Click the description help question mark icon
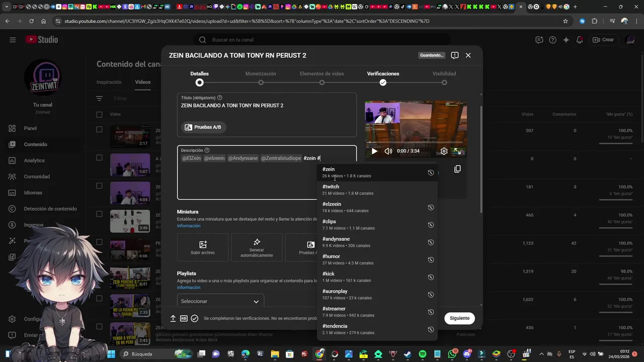This screenshot has width=644, height=362. click(x=207, y=150)
